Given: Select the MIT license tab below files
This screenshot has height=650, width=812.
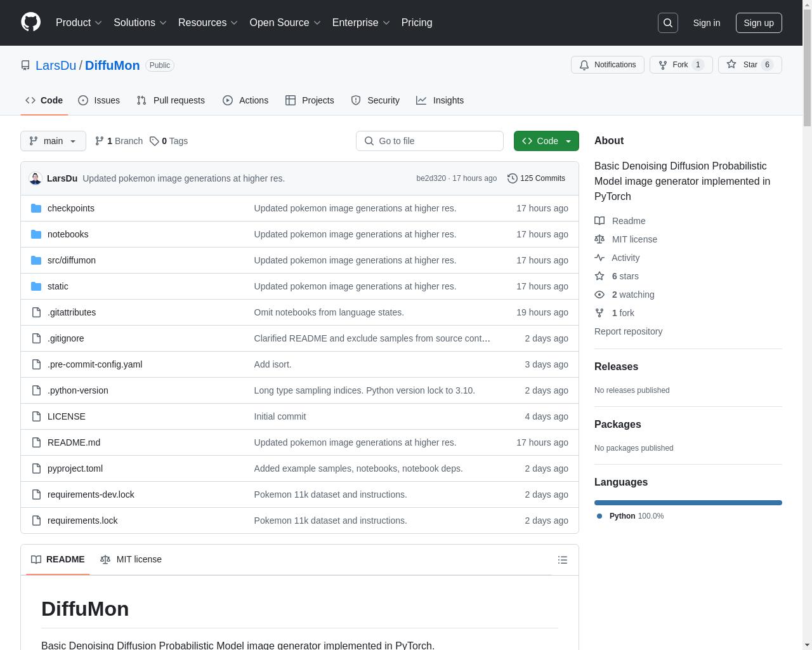Looking at the screenshot, I should tap(131, 559).
